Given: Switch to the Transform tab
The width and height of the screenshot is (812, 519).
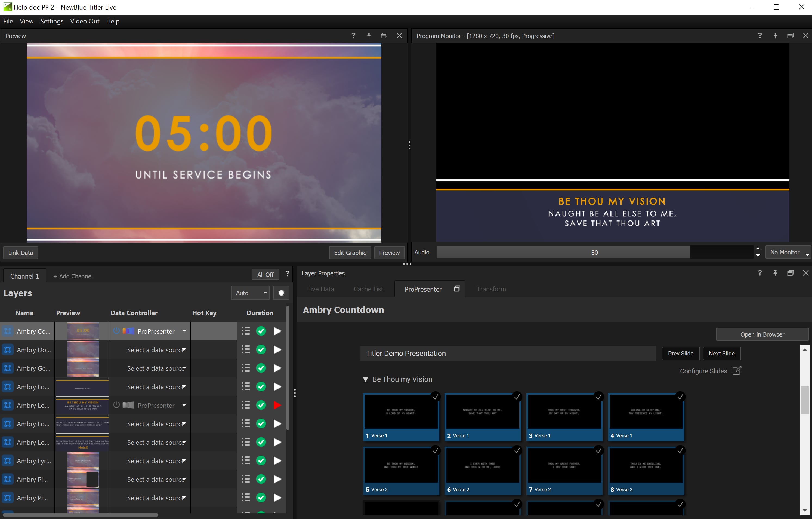Looking at the screenshot, I should click(x=491, y=289).
